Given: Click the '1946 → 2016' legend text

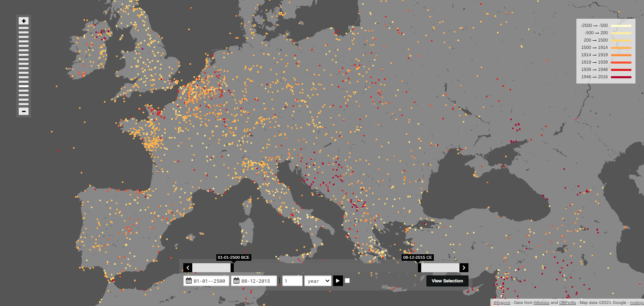Looking at the screenshot, I should click(595, 77).
